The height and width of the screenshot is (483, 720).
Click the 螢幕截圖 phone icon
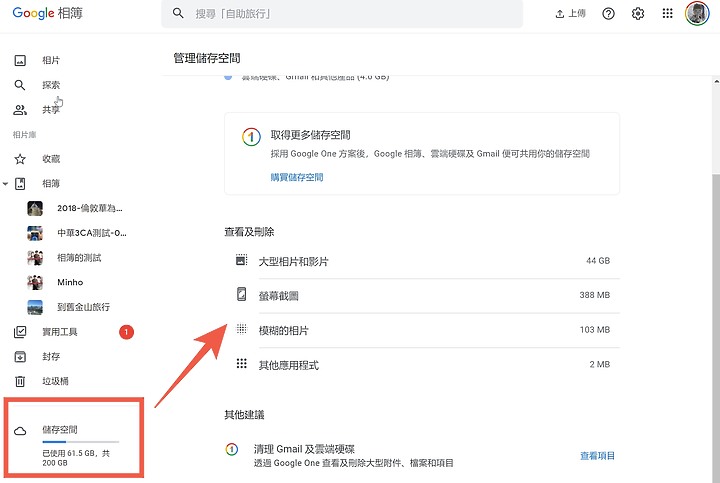pos(242,294)
